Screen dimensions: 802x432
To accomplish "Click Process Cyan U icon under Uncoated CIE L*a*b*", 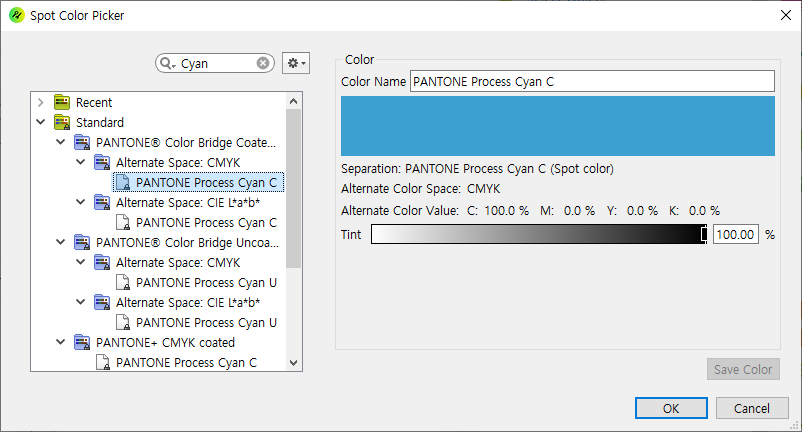I will click(x=123, y=323).
